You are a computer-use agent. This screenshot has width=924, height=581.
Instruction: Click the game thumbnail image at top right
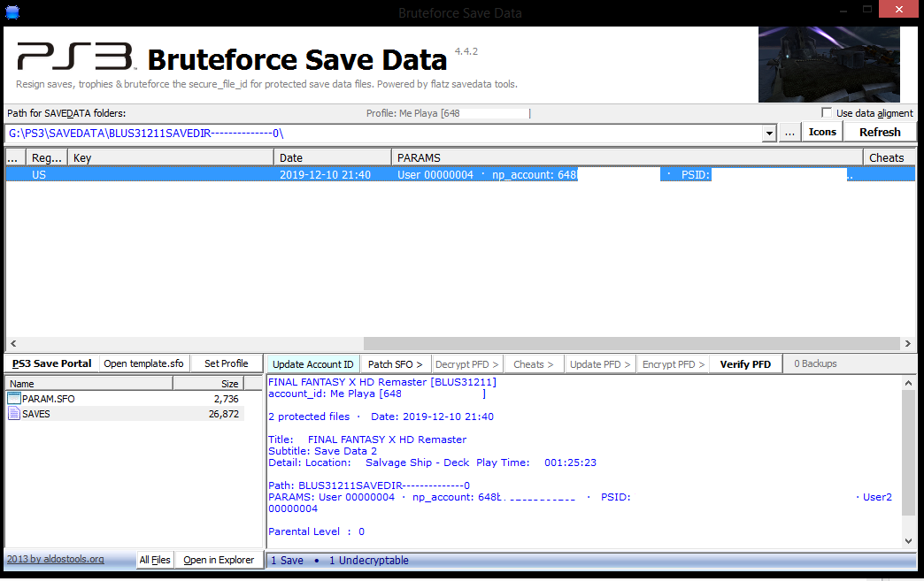point(829,65)
